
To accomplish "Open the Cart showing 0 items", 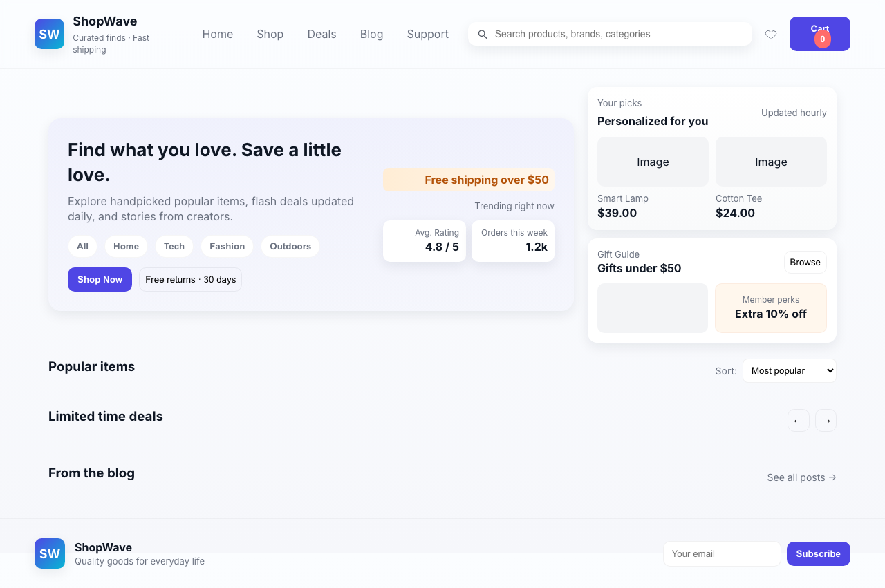I will (x=819, y=33).
